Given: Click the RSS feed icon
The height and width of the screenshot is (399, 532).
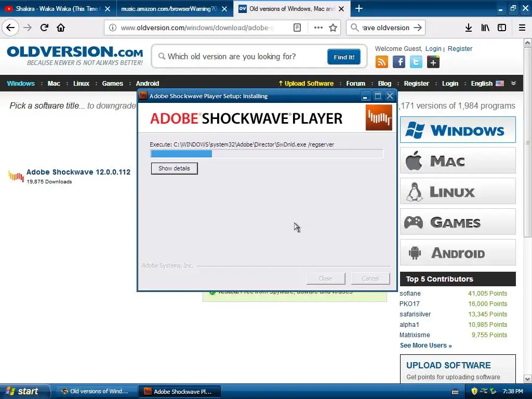Looking at the screenshot, I should coord(382,62).
